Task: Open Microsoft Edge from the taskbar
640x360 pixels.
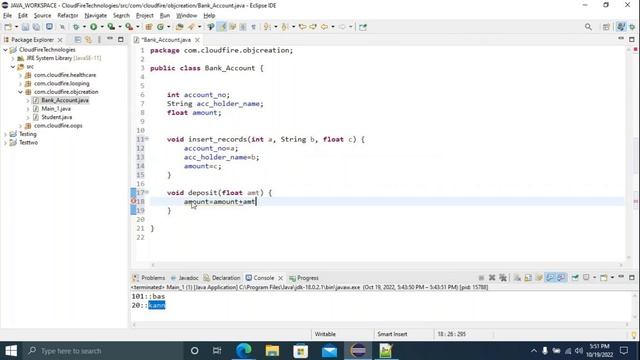Action: pyautogui.click(x=244, y=351)
